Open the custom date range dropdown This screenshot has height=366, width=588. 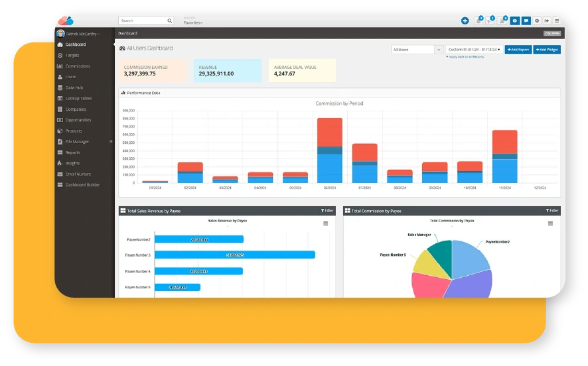[x=474, y=50]
